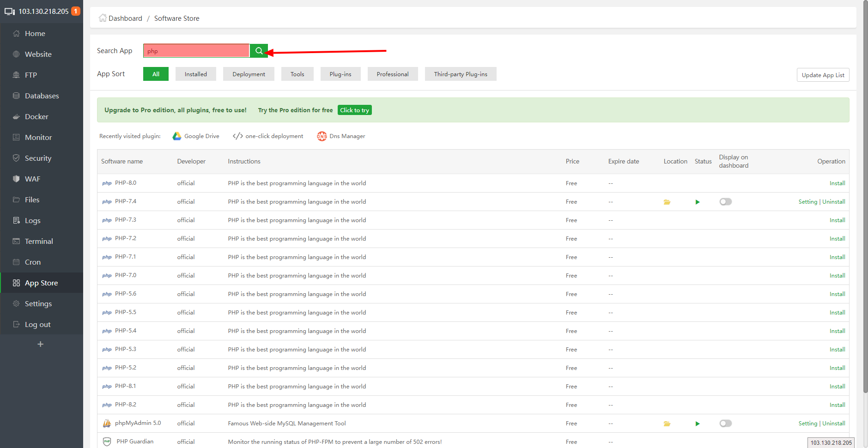Click the Click to try button
868x448 pixels.
coord(354,110)
